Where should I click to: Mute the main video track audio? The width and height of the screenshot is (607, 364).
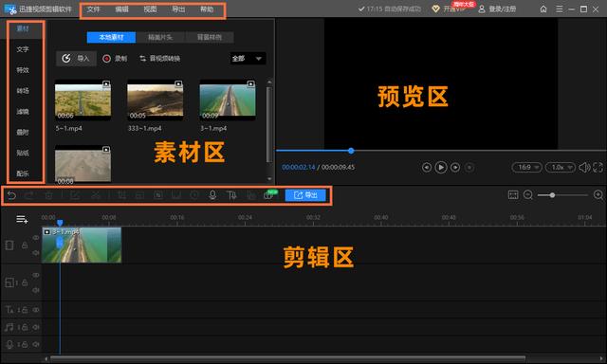tap(36, 252)
